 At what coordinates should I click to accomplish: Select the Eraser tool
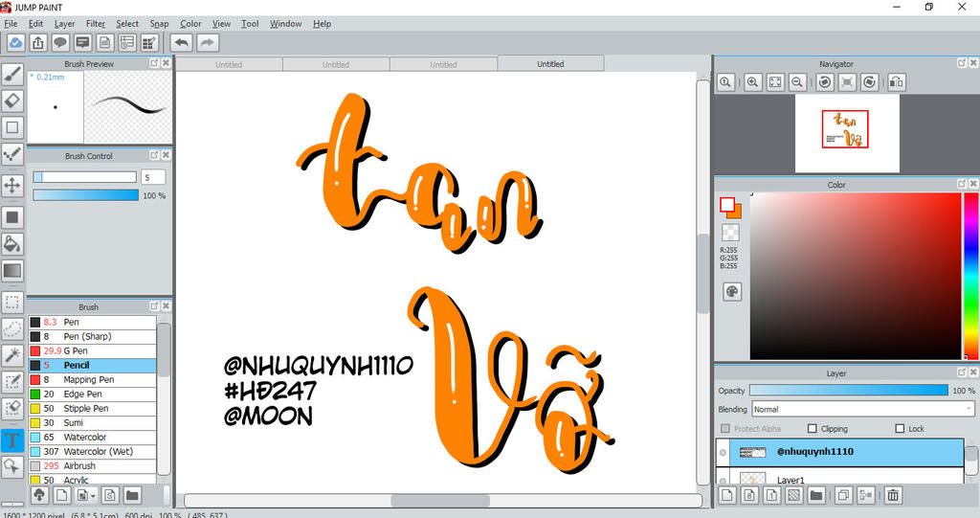[x=11, y=101]
